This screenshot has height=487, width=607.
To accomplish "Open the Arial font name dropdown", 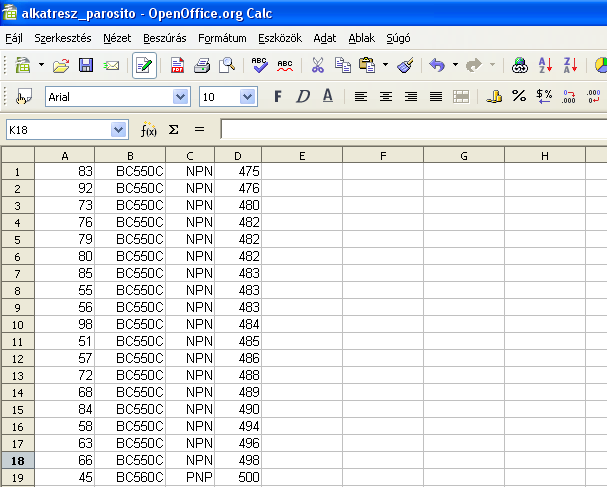I will point(180,97).
